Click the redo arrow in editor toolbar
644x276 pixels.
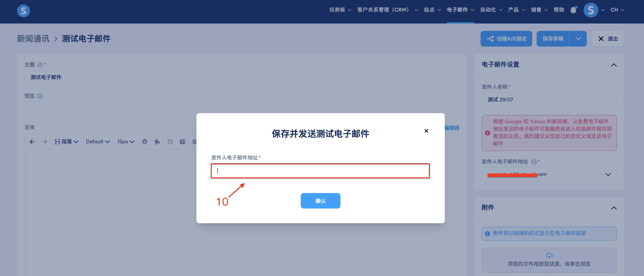coord(45,142)
